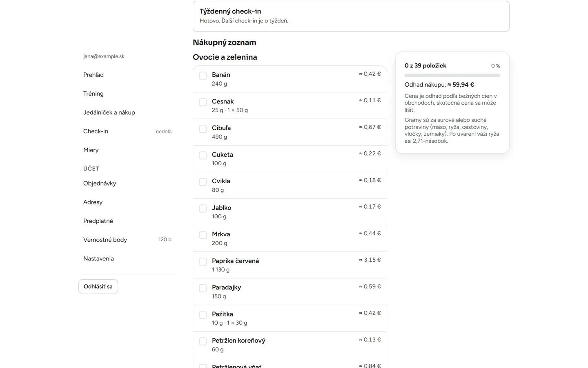Toggle the Petržlen koreňový checkbox
The image size is (588, 368).
pyautogui.click(x=203, y=341)
